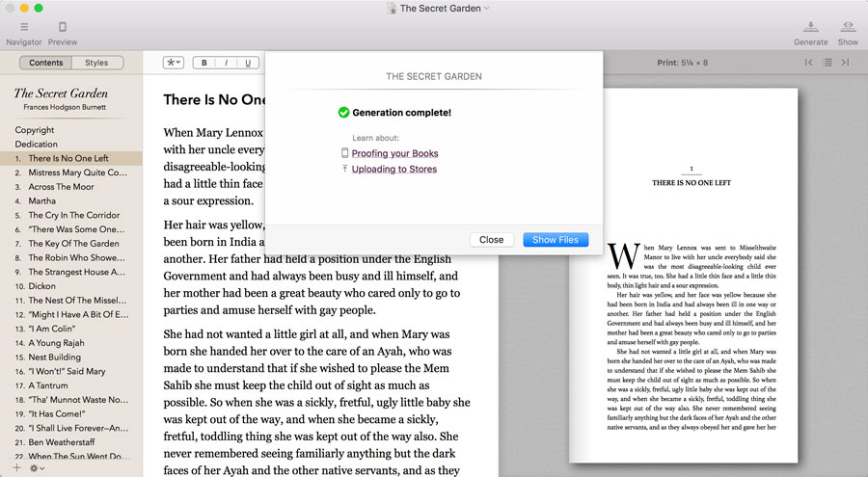Jump to last preview page
Image resolution: width=868 pixels, height=477 pixels.
coord(845,63)
